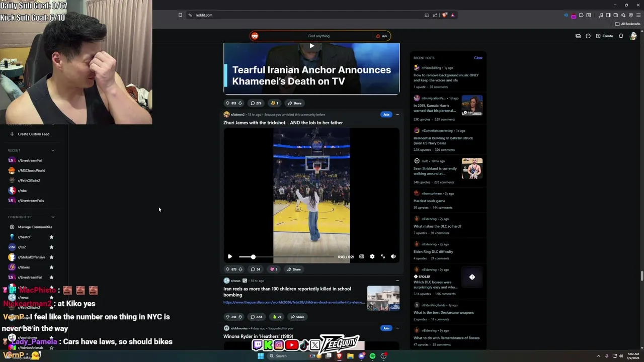Open recent post about removing background music
This screenshot has width=644, height=362.
446,77
